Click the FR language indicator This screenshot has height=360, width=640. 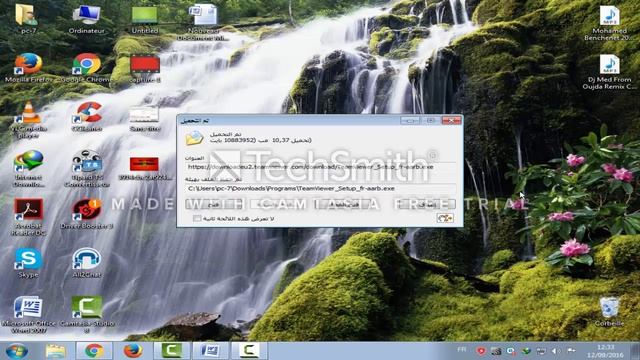click(x=462, y=350)
